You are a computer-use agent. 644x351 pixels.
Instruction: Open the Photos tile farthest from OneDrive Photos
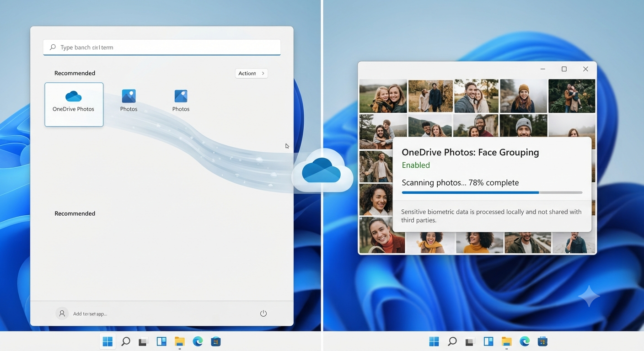[181, 101]
